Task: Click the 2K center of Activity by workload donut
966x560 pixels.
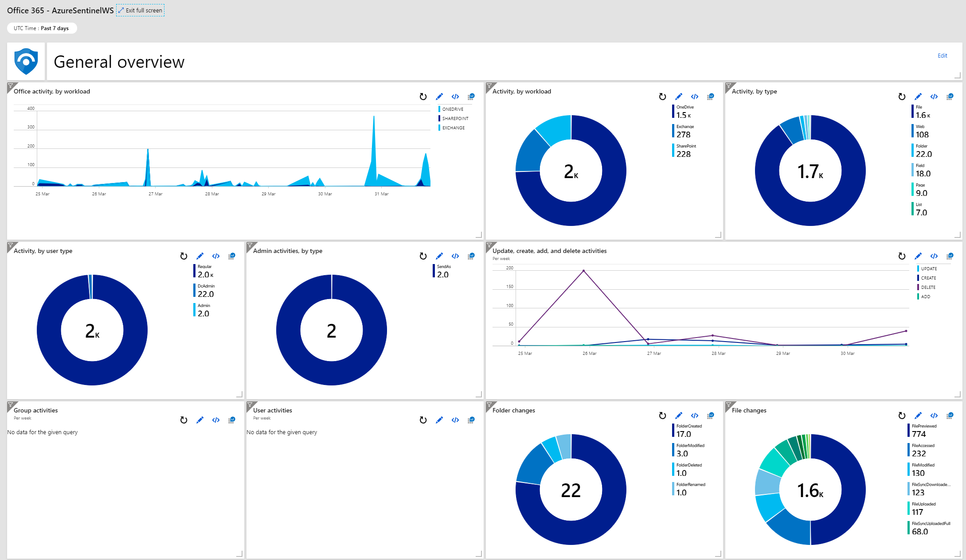Action: tap(571, 171)
